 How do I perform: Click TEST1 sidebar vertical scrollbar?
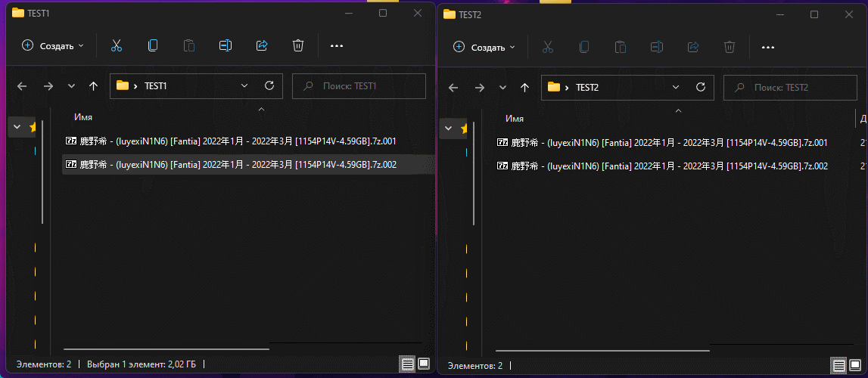(42, 172)
